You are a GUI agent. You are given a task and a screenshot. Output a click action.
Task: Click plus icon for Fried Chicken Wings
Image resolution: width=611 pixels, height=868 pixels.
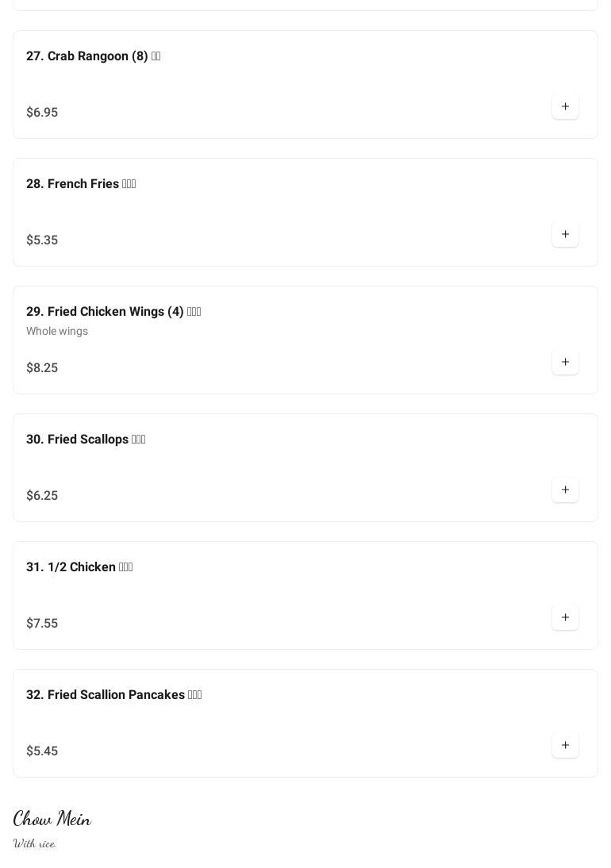point(565,363)
